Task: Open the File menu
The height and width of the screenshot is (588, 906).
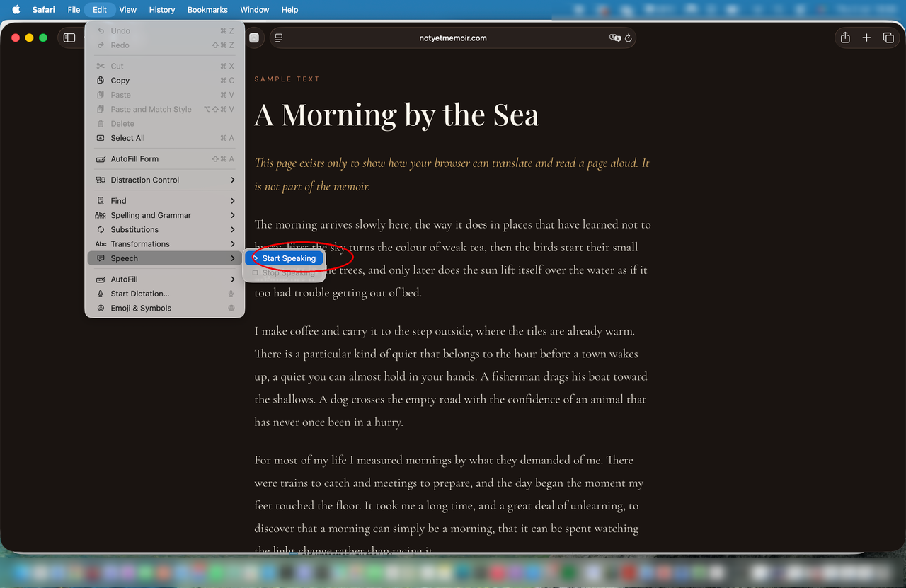Action: coord(74,10)
